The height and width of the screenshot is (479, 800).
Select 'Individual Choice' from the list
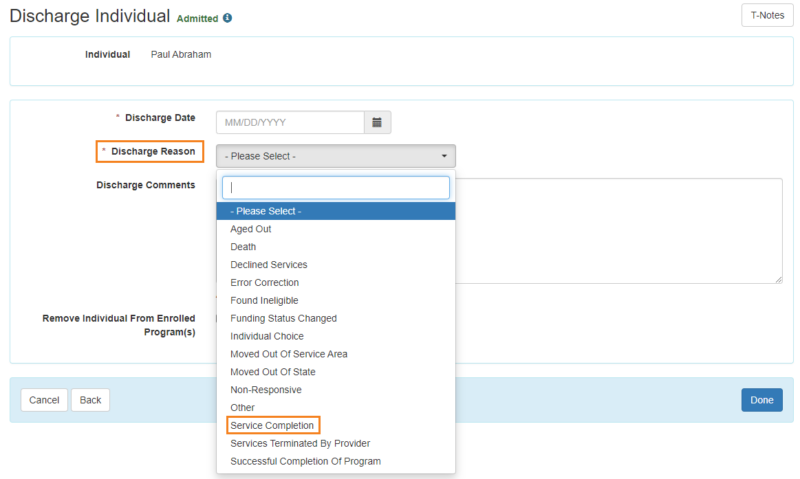point(266,336)
